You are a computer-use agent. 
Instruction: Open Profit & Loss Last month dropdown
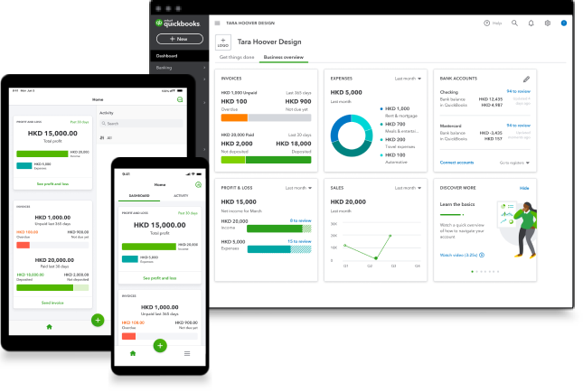pyautogui.click(x=298, y=188)
